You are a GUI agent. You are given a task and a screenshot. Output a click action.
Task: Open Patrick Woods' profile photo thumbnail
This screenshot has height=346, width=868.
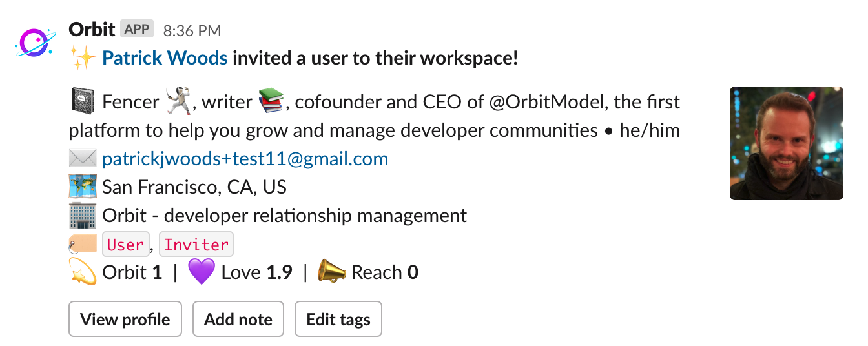click(787, 143)
